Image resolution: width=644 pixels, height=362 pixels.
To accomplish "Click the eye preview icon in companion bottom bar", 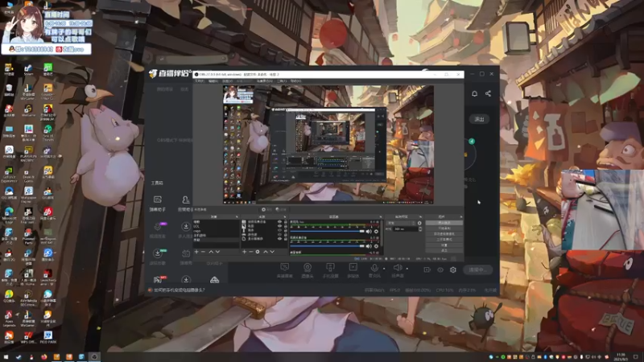I will pos(440,269).
